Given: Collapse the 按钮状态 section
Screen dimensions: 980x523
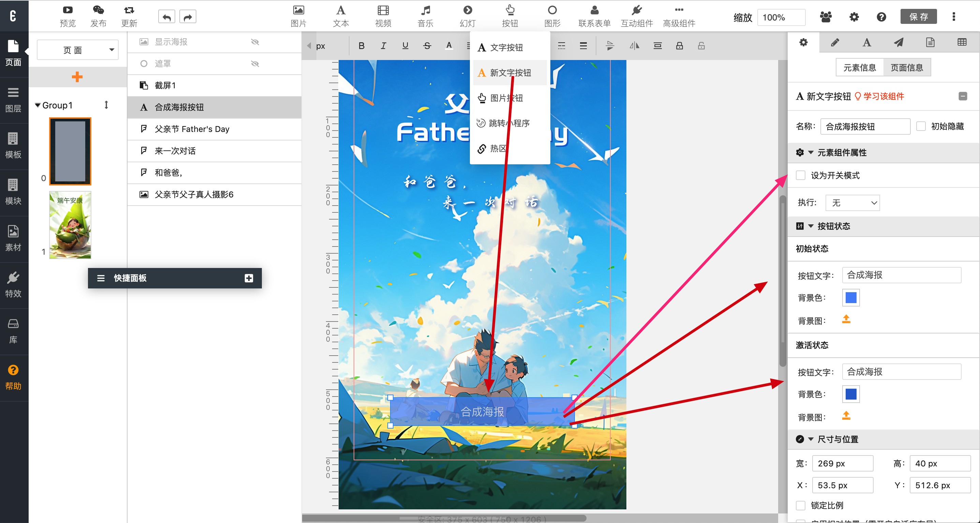Looking at the screenshot, I should coord(811,226).
